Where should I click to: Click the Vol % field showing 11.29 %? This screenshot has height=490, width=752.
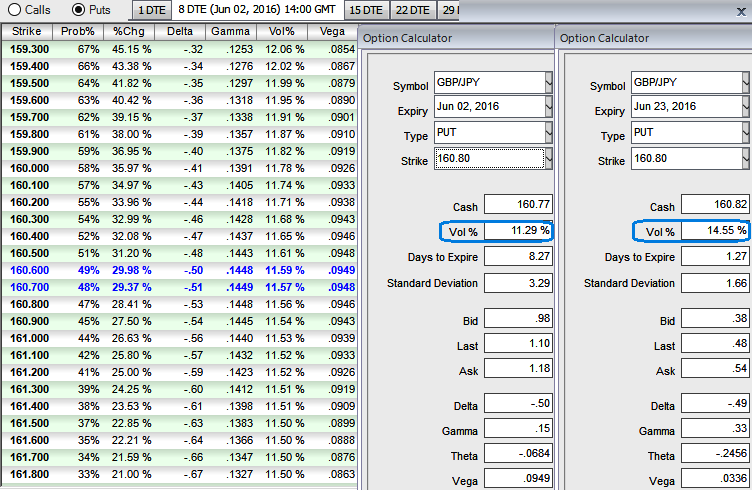point(518,231)
